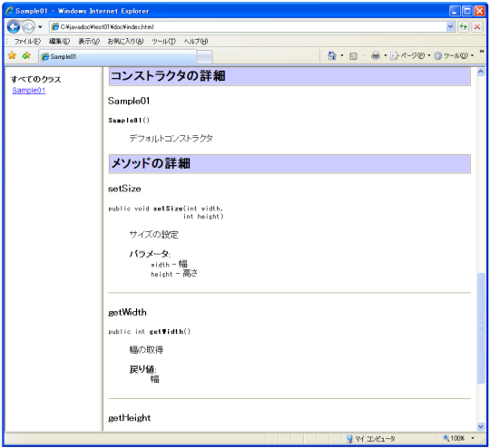
Task: Expand the Home button dropdown arrow
Action: point(342,56)
